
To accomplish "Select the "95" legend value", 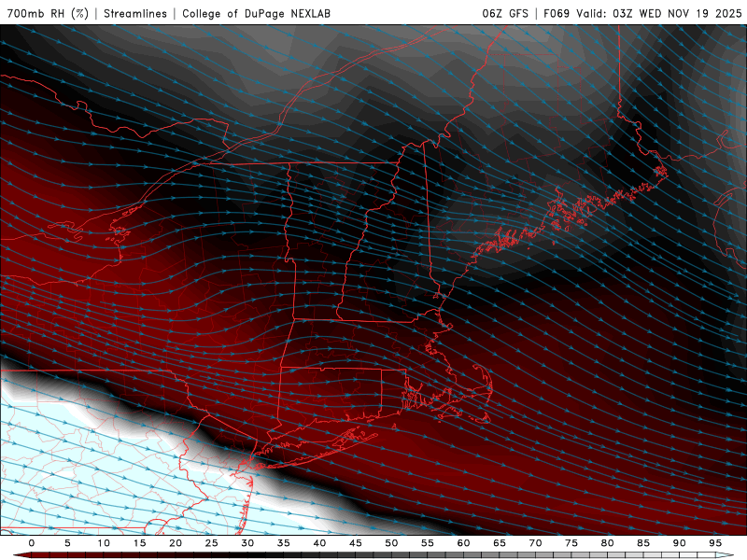I will click(715, 543).
